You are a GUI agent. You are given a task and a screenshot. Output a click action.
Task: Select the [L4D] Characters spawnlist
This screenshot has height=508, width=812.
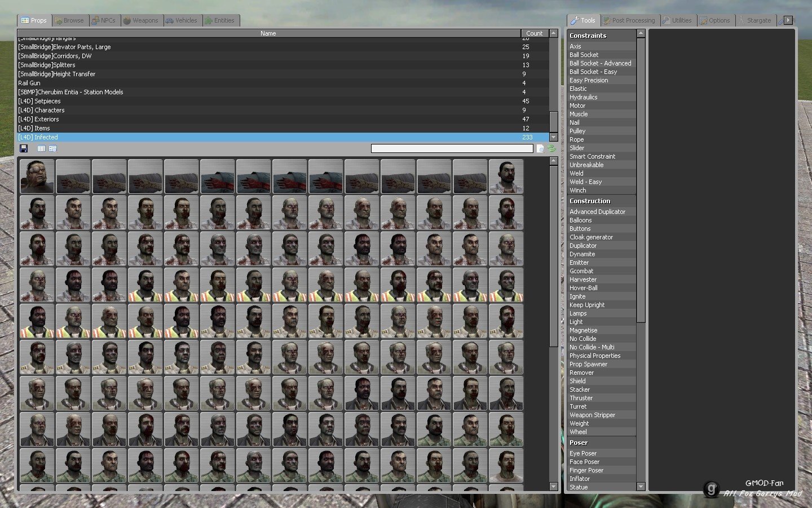42,110
